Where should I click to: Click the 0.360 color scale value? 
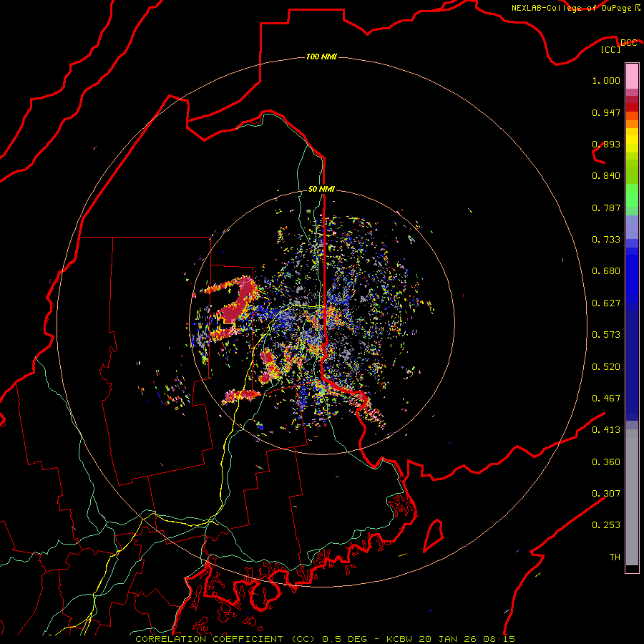click(606, 462)
